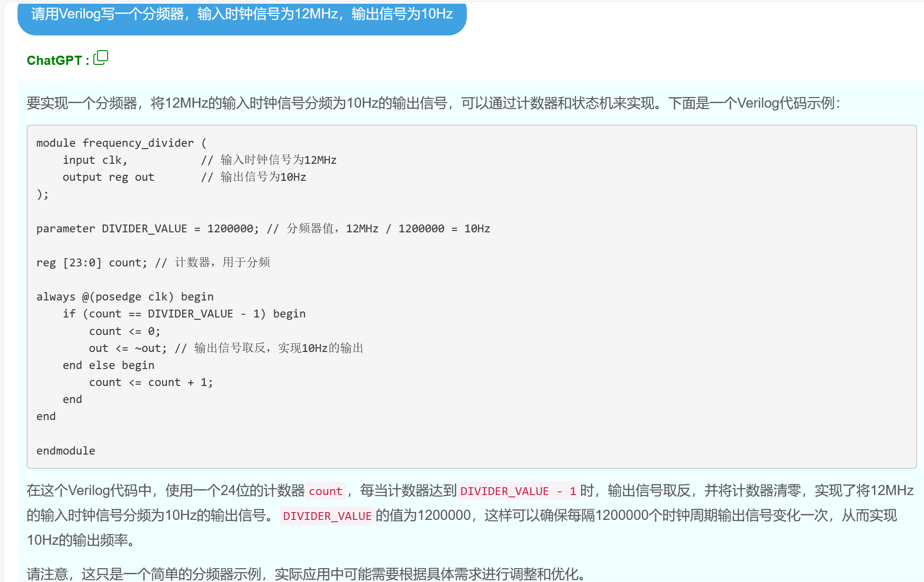This screenshot has height=582, width=924.
Task: Click the 'endmodule' code line
Action: (66, 451)
